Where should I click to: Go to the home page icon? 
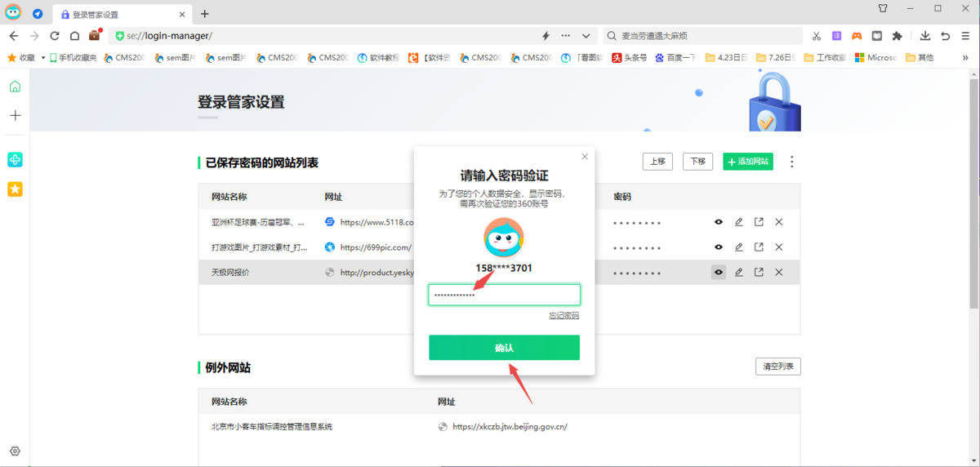(74, 36)
